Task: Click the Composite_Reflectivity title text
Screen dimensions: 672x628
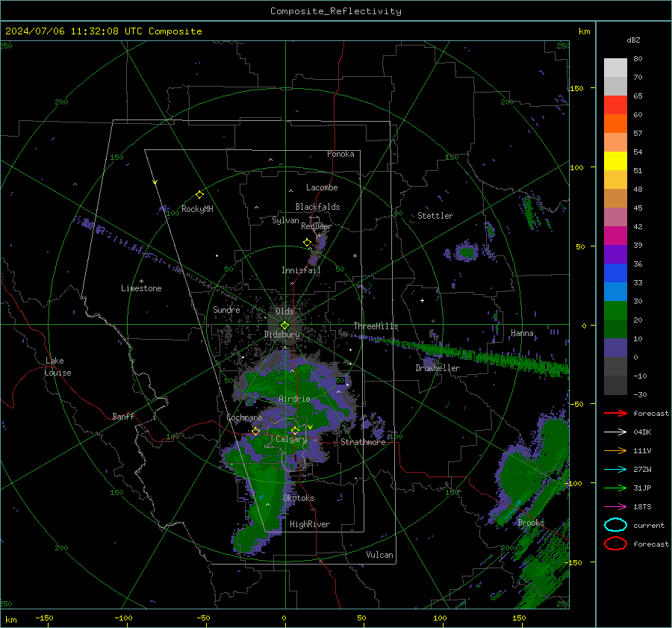Action: click(x=336, y=11)
